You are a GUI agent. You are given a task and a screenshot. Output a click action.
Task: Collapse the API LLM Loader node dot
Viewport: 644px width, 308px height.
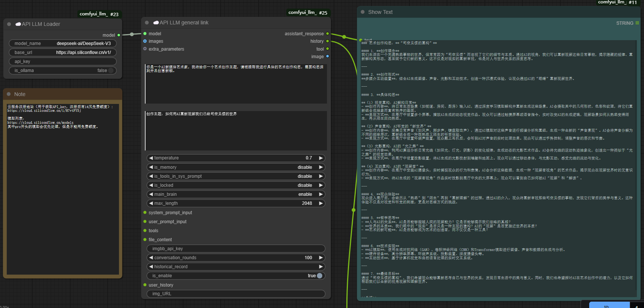pyautogui.click(x=9, y=24)
